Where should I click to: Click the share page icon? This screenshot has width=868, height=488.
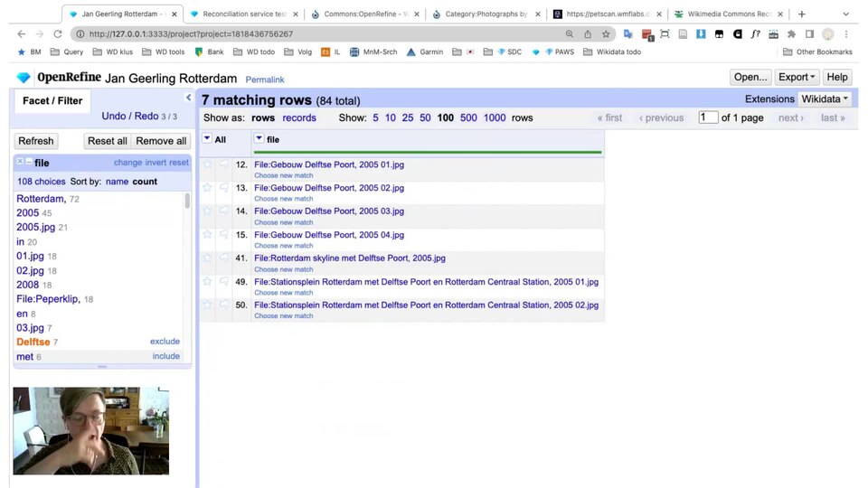pyautogui.click(x=588, y=34)
